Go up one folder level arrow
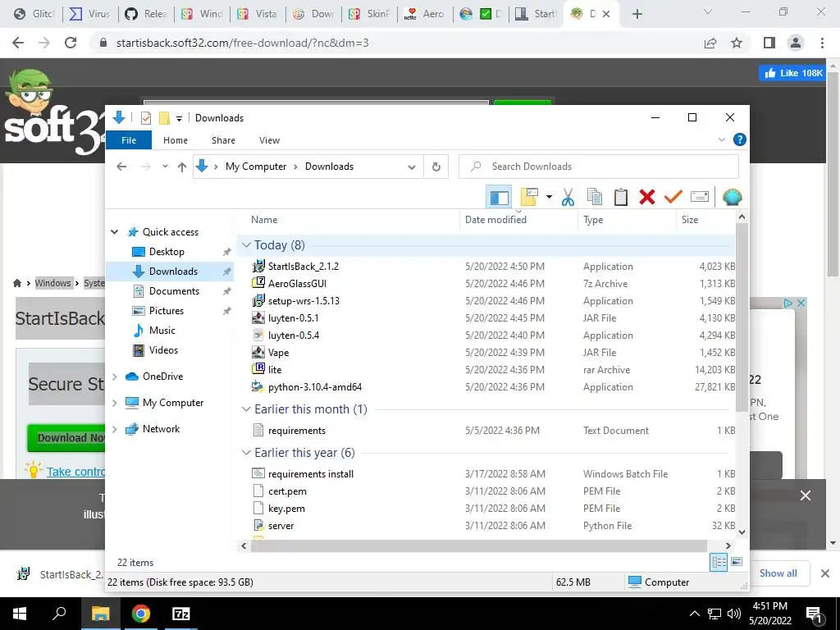840x630 pixels. click(181, 167)
